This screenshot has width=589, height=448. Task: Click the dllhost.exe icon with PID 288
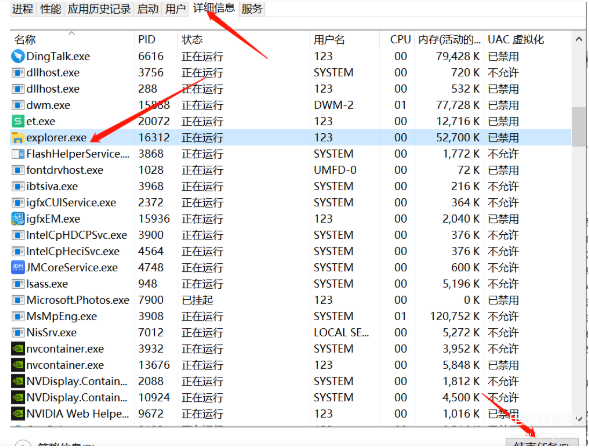(x=18, y=89)
